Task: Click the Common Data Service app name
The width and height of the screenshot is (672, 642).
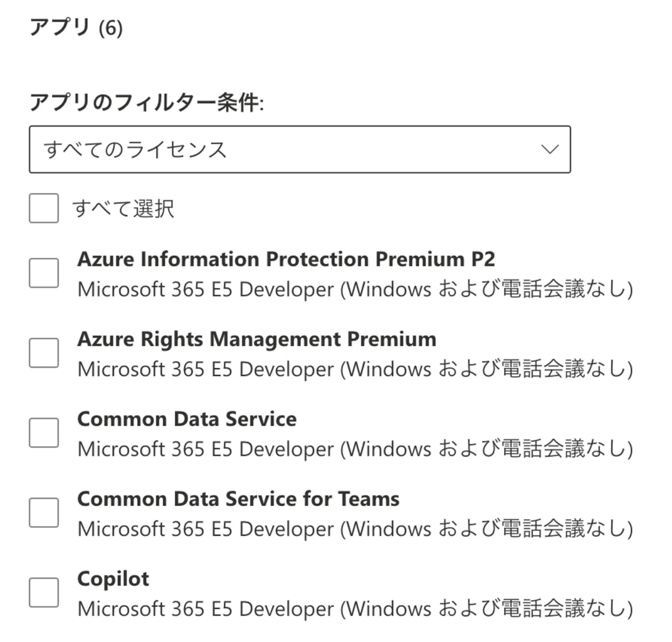Action: click(187, 420)
